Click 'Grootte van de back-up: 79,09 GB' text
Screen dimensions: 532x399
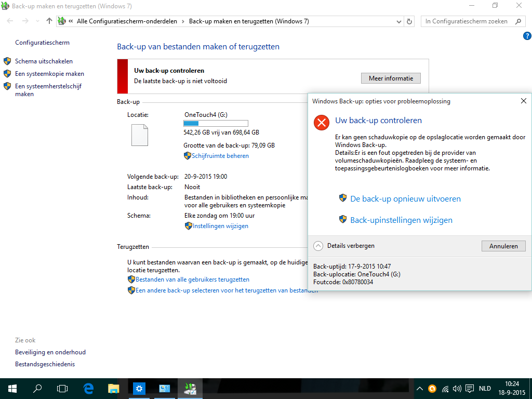[229, 145]
